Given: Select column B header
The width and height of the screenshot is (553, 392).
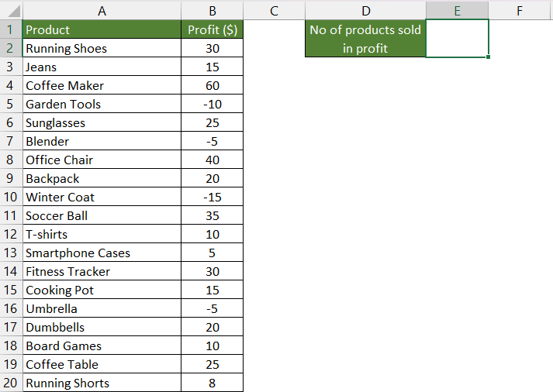Looking at the screenshot, I should [x=213, y=11].
